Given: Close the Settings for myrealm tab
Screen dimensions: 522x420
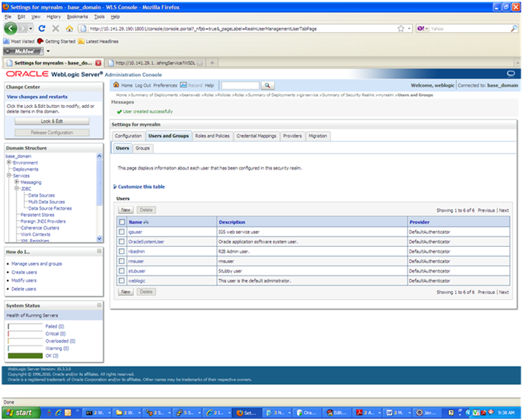Looking at the screenshot, I should 98,63.
